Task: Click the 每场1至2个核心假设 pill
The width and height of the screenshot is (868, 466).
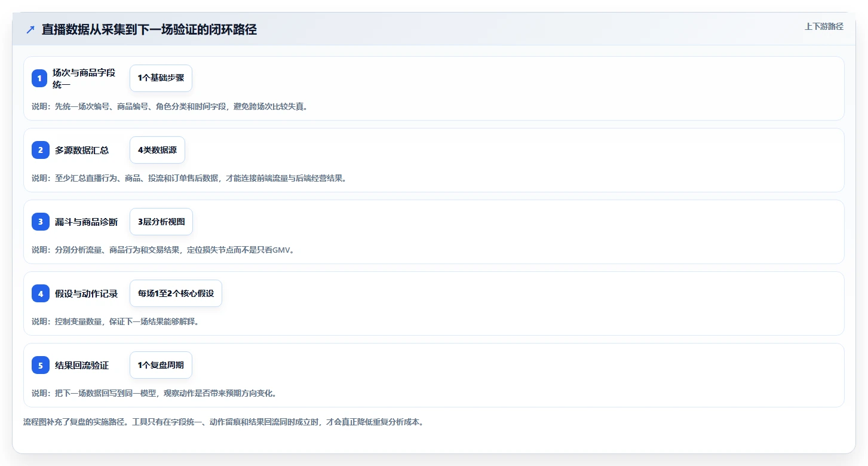Action: (x=176, y=293)
